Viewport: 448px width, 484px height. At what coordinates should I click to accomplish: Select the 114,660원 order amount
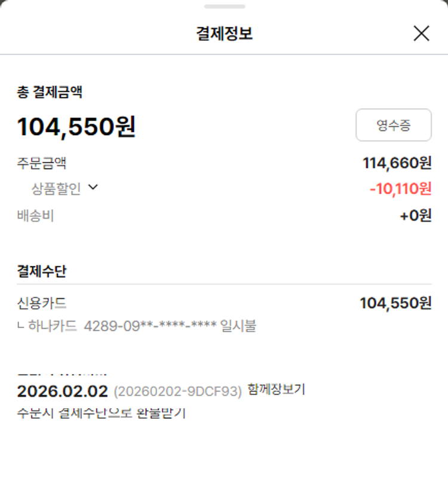[397, 163]
